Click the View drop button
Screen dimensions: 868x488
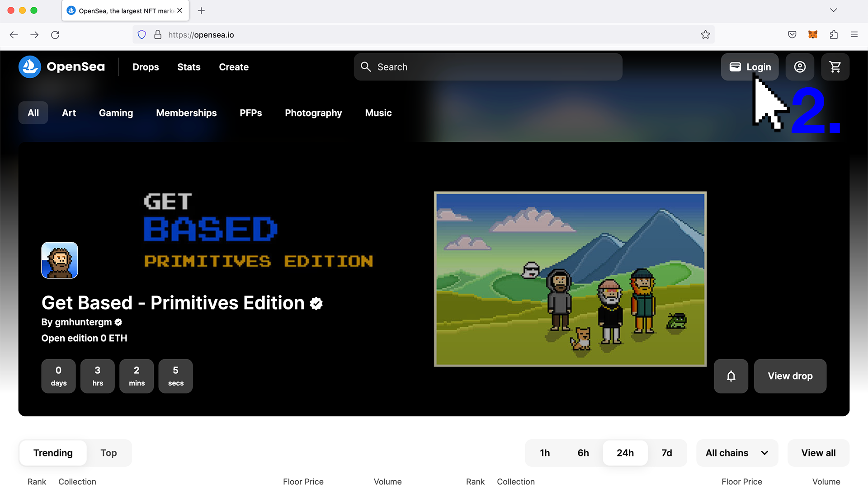tap(790, 376)
